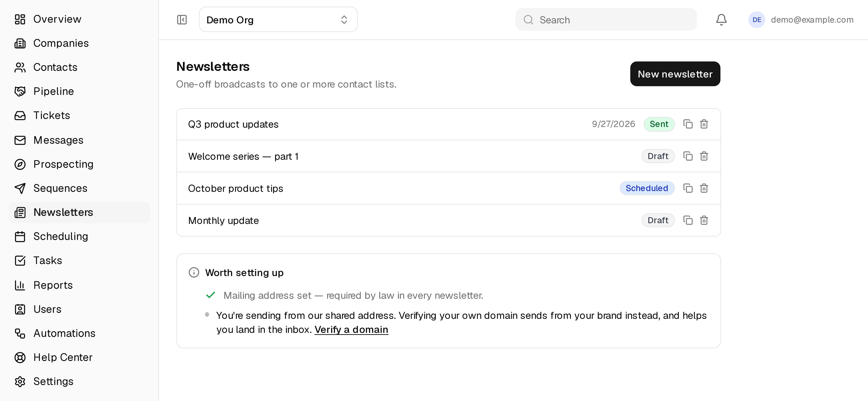
Task: Go to Messages
Action: point(79,140)
